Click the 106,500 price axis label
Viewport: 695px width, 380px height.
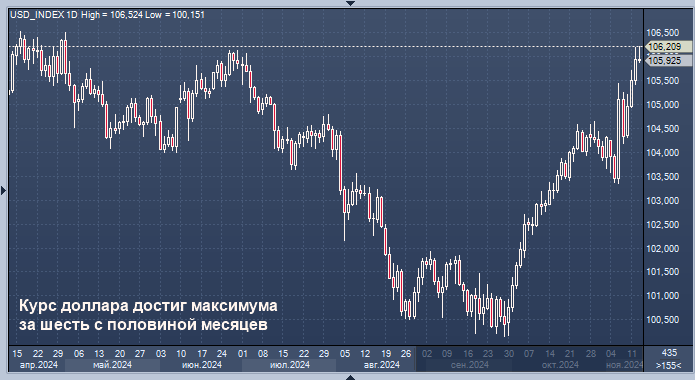(663, 33)
